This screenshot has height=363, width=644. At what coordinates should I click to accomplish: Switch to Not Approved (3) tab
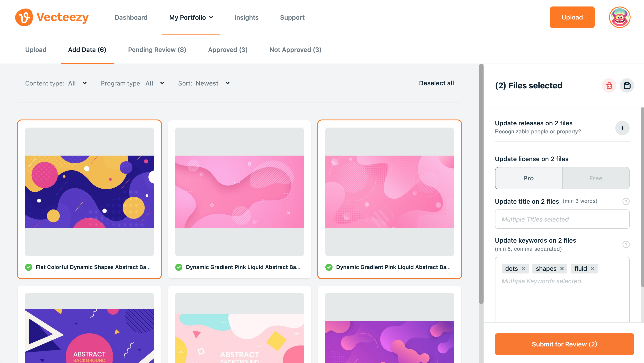[295, 50]
